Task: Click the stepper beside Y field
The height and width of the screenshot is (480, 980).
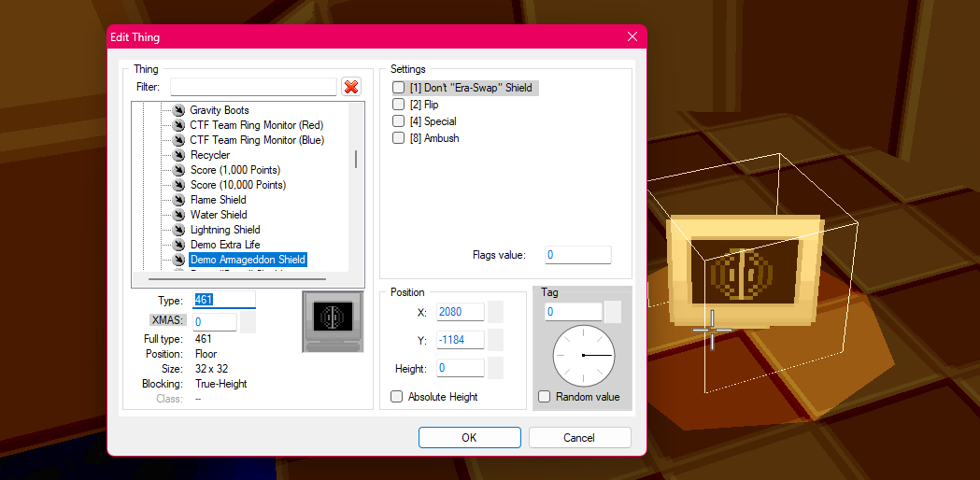Action: tap(495, 340)
